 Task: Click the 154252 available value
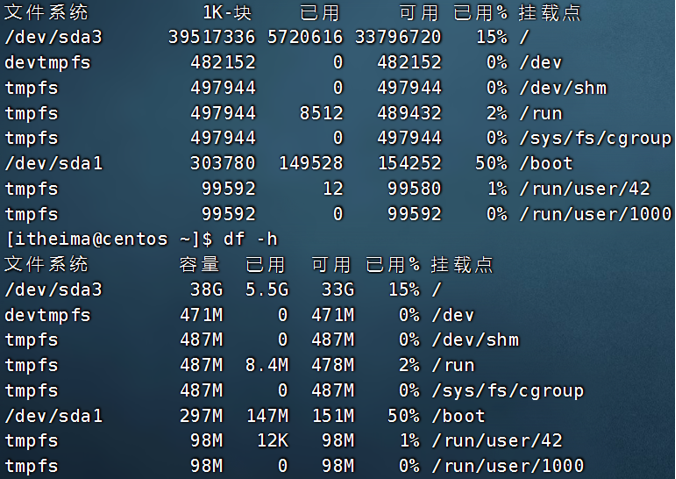[x=409, y=164]
